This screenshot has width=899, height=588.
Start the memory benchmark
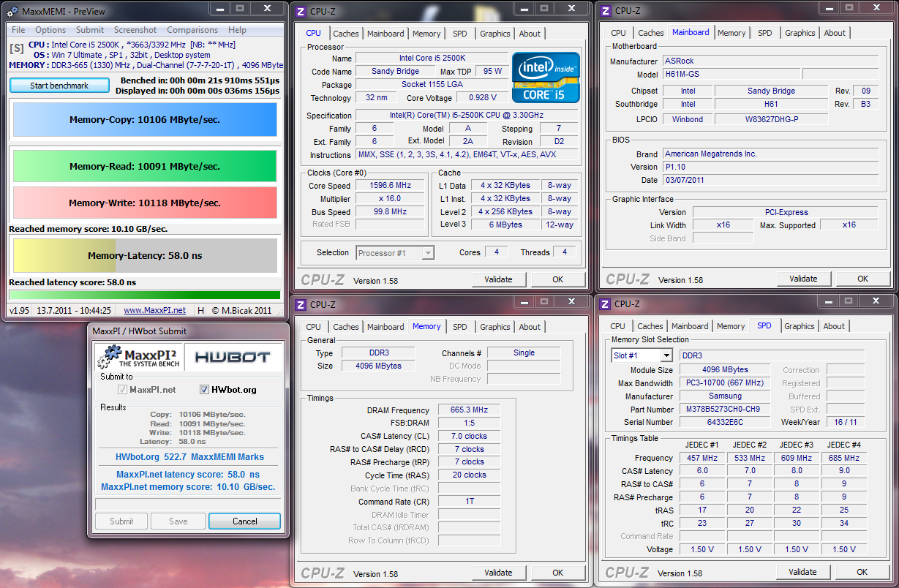[x=59, y=86]
